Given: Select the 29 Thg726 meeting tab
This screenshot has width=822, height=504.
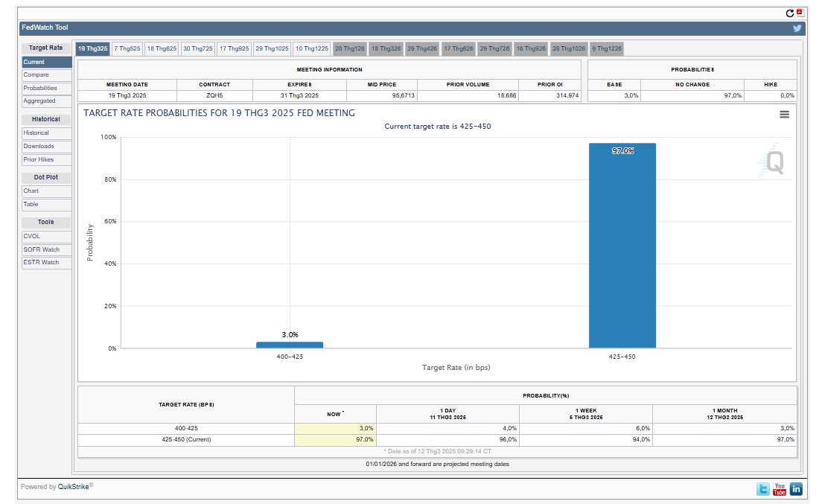Looking at the screenshot, I should pyautogui.click(x=495, y=48).
